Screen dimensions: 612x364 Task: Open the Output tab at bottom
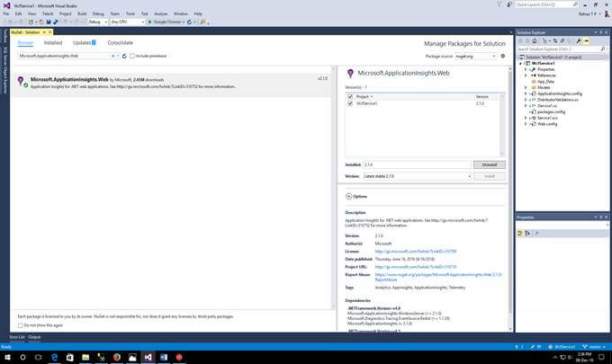[x=34, y=337]
